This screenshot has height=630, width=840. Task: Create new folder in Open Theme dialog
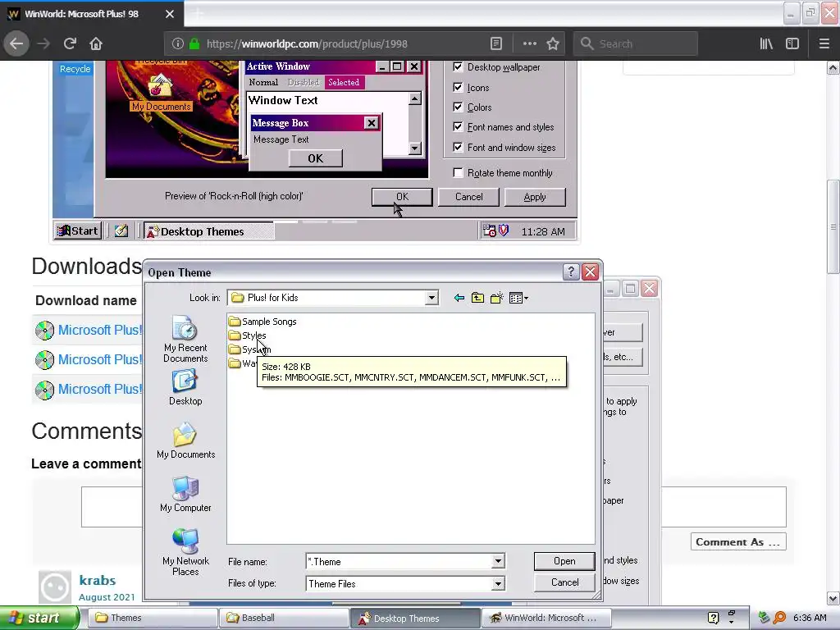(496, 298)
